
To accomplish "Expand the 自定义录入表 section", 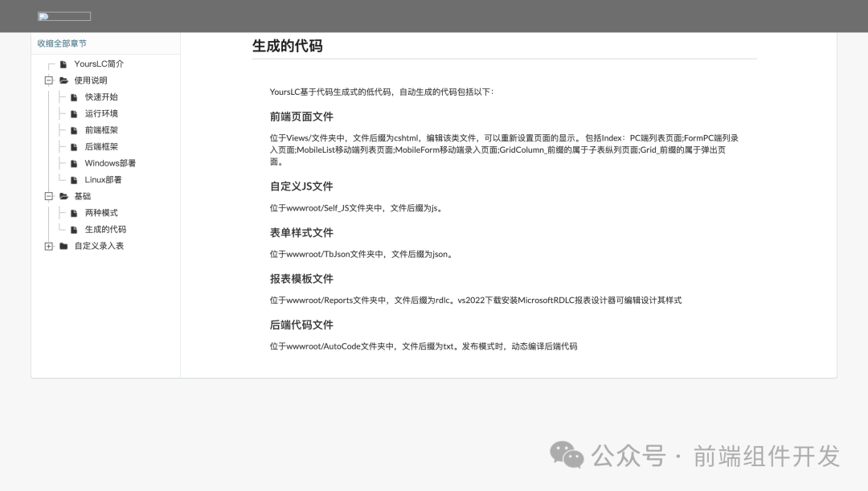I will point(49,245).
